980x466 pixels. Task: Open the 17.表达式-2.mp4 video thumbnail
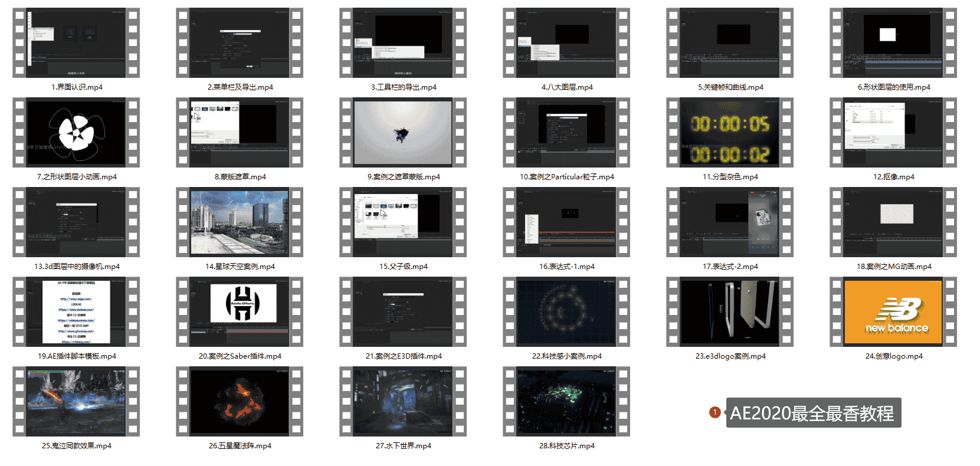[730, 222]
